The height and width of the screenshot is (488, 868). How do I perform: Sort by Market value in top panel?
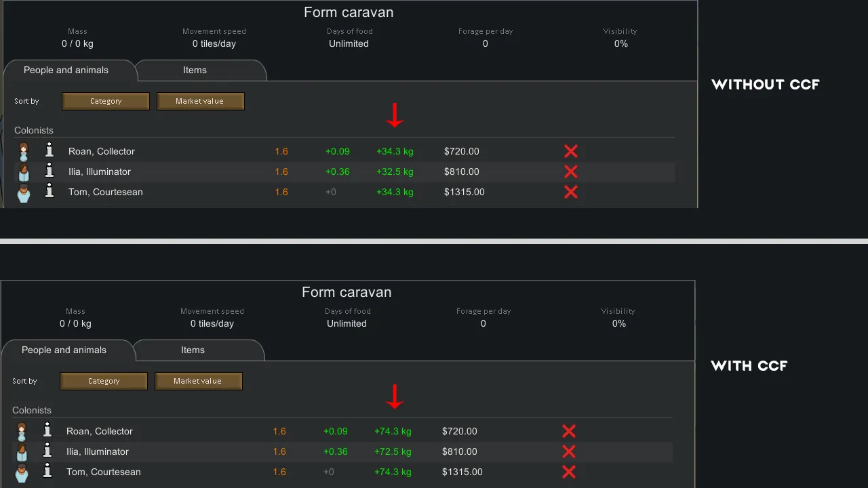tap(200, 101)
